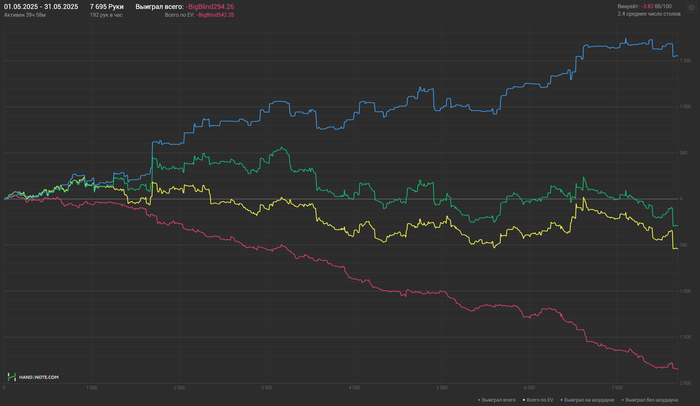Click the '6 000' x-axis label
This screenshot has width=700, height=406.
coord(529,388)
